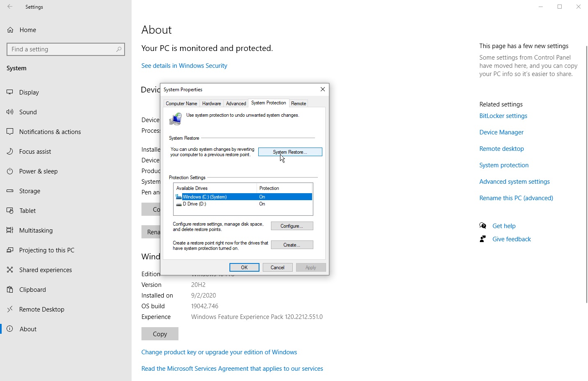The width and height of the screenshot is (588, 381).
Task: Click the Available Drives column header
Action: click(215, 188)
